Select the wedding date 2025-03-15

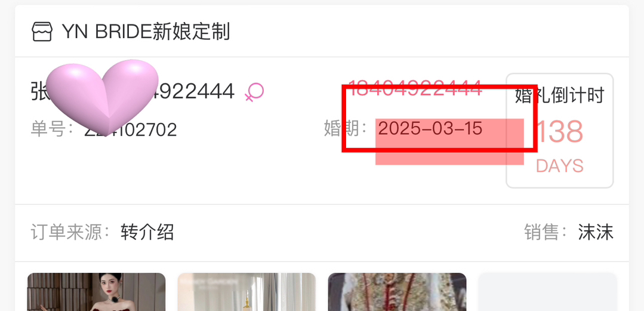430,129
